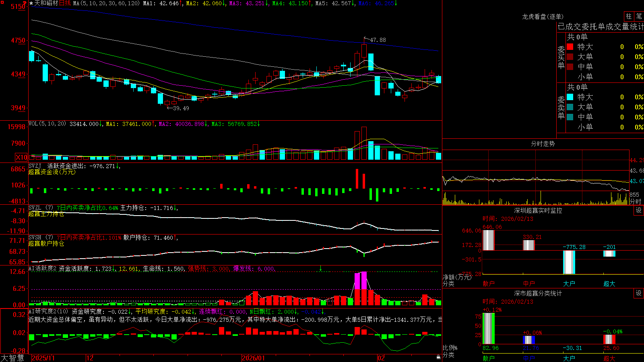The width and height of the screenshot is (644, 362).
Task: Switch 龙虎看盘 to 柱 bar view
Action: point(629,16)
